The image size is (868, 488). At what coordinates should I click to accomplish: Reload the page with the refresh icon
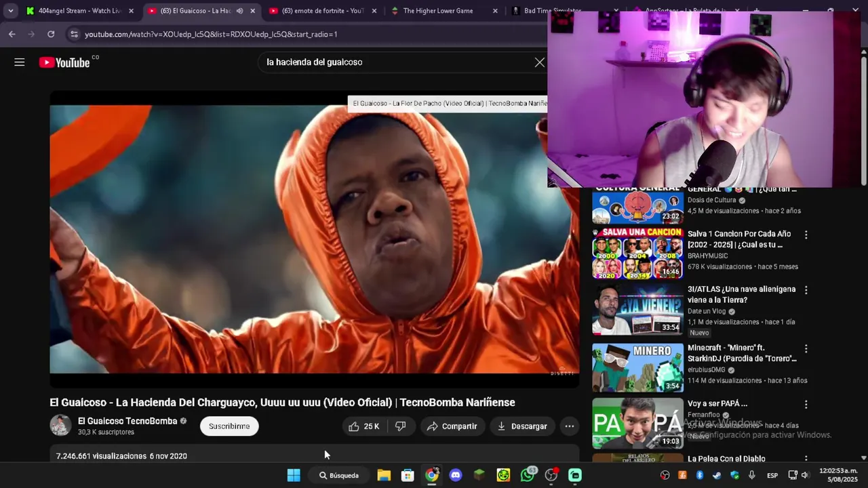coord(51,34)
